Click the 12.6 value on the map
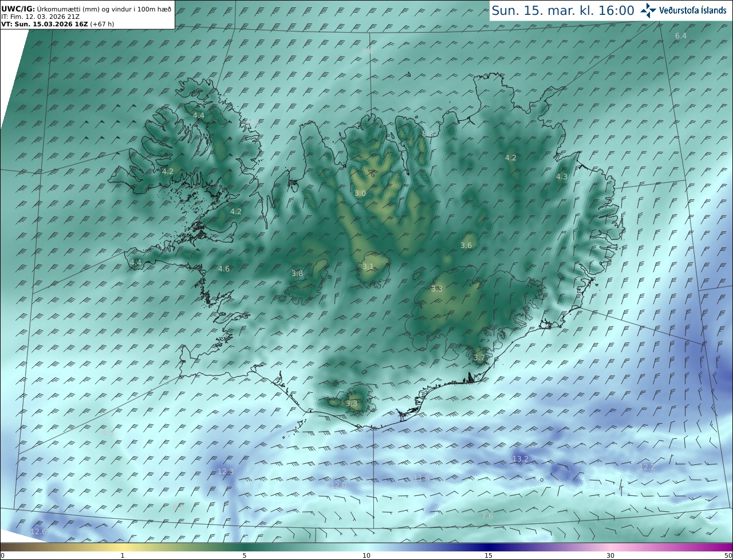Screen dimensions: 733x560 (x=38, y=532)
